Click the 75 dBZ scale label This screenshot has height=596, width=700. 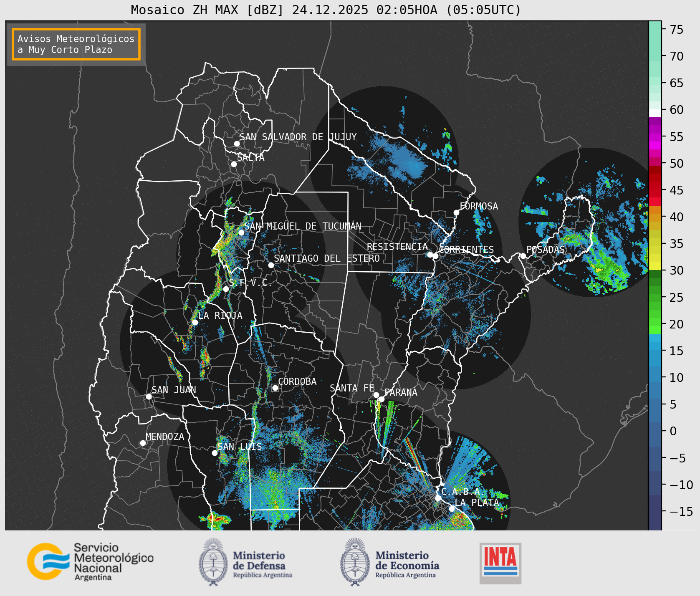coord(677,29)
